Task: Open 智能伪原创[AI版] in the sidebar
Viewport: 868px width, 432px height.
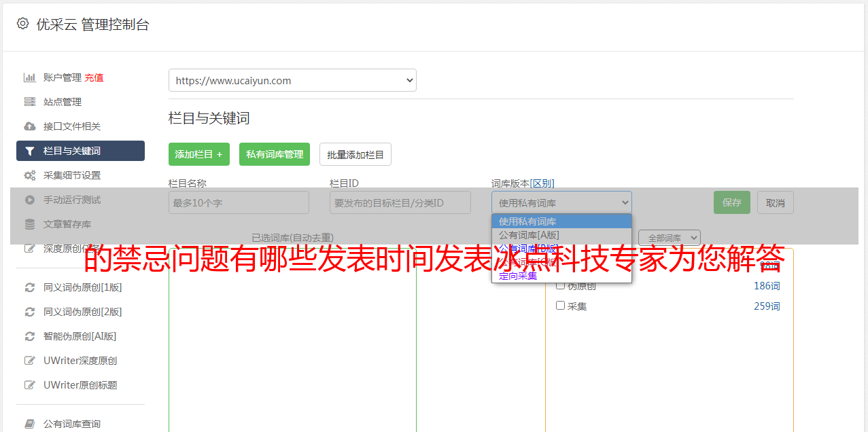Action: (x=80, y=336)
